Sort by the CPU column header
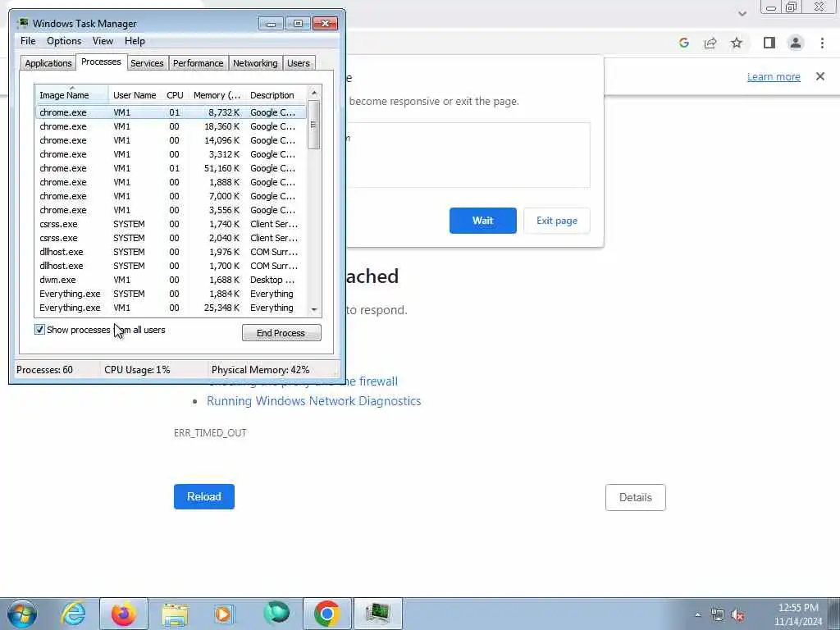 tap(175, 94)
